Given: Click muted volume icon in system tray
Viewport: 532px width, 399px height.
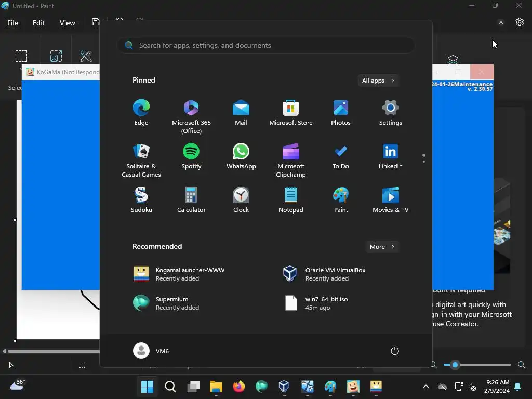Looking at the screenshot, I should point(472,387).
